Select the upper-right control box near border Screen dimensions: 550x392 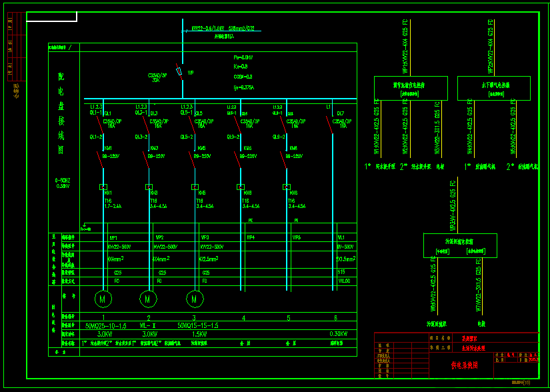pos(494,89)
